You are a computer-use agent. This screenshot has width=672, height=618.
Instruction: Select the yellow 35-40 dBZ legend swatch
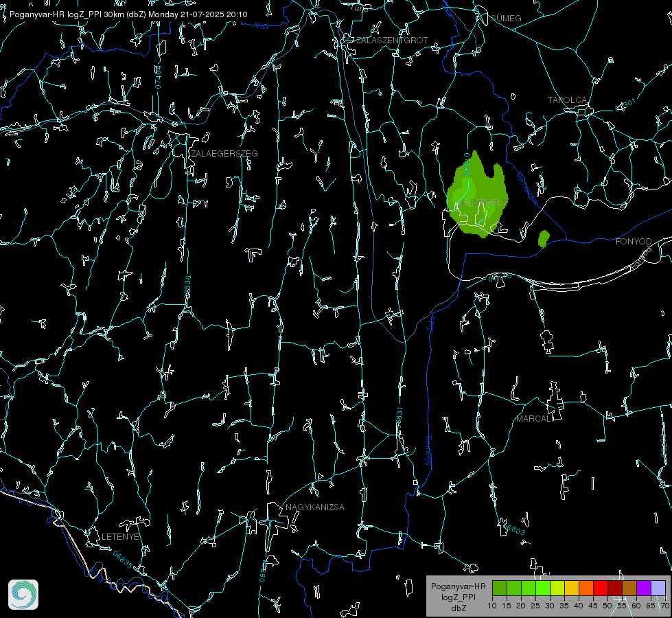[x=572, y=588]
